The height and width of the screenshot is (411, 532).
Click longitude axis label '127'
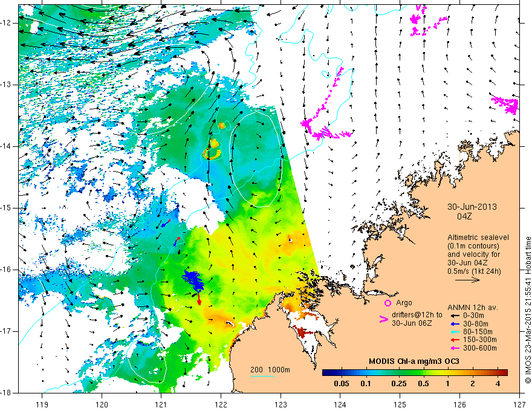coord(519,404)
